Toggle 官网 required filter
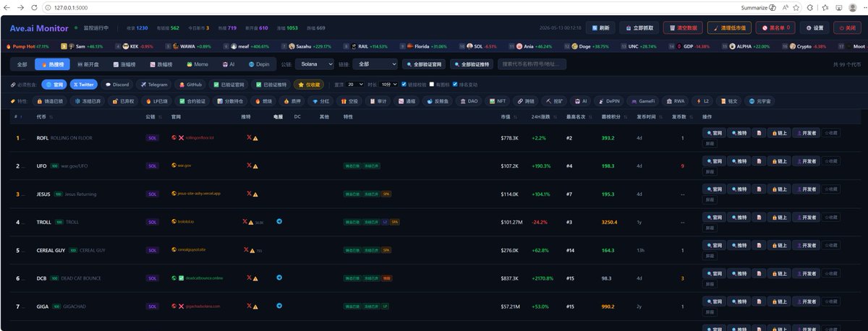 [53, 84]
